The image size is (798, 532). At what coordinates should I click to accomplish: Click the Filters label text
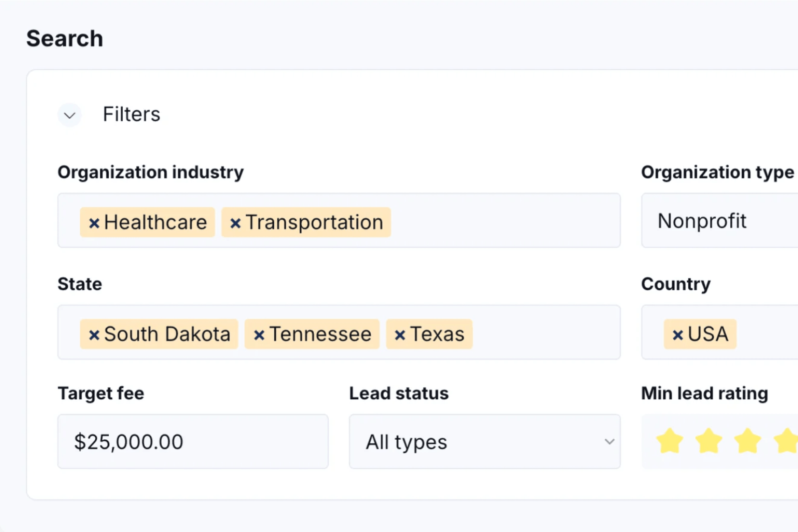tap(131, 115)
